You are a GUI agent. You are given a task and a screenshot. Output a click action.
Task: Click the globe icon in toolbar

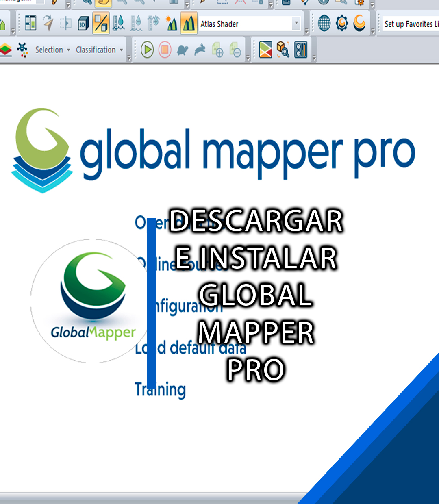coord(324,23)
